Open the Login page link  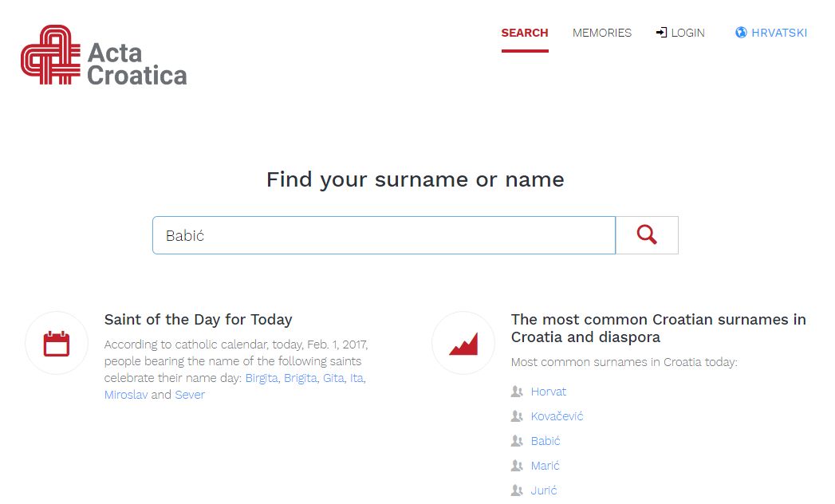(687, 33)
